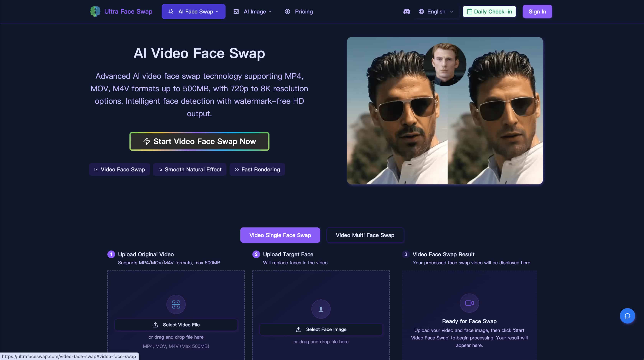Click the Sign In button
Viewport: 644px width, 360px height.
pyautogui.click(x=537, y=12)
